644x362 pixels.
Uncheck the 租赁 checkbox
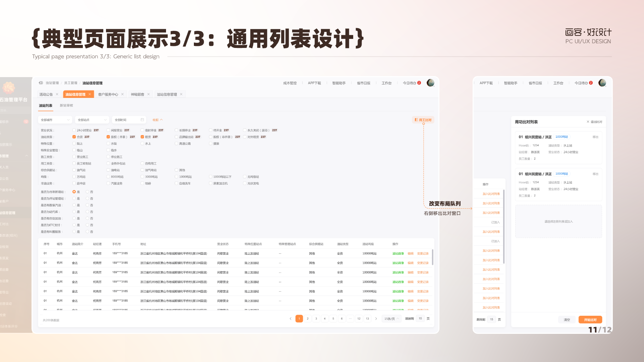tap(142, 137)
